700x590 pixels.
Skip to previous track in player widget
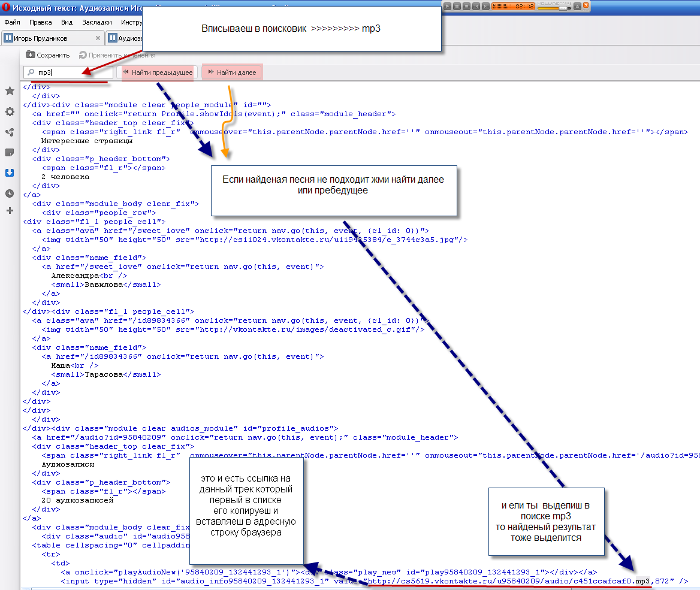point(476,6)
